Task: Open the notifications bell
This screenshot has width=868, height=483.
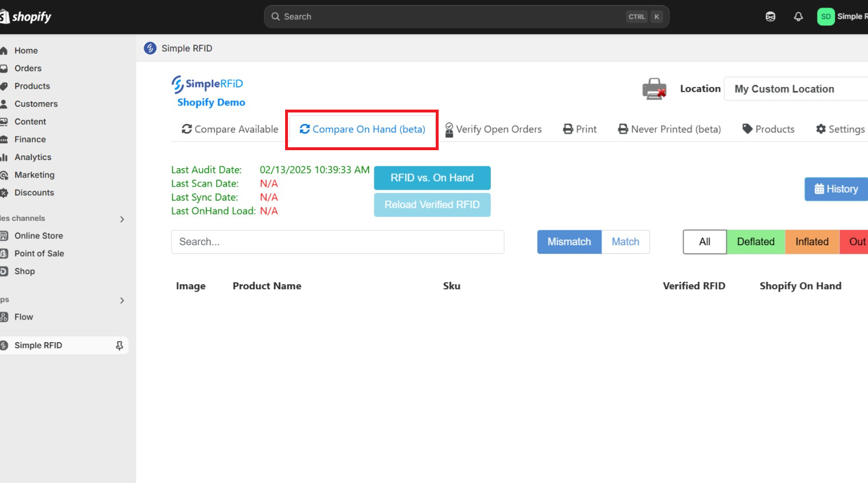Action: [798, 17]
